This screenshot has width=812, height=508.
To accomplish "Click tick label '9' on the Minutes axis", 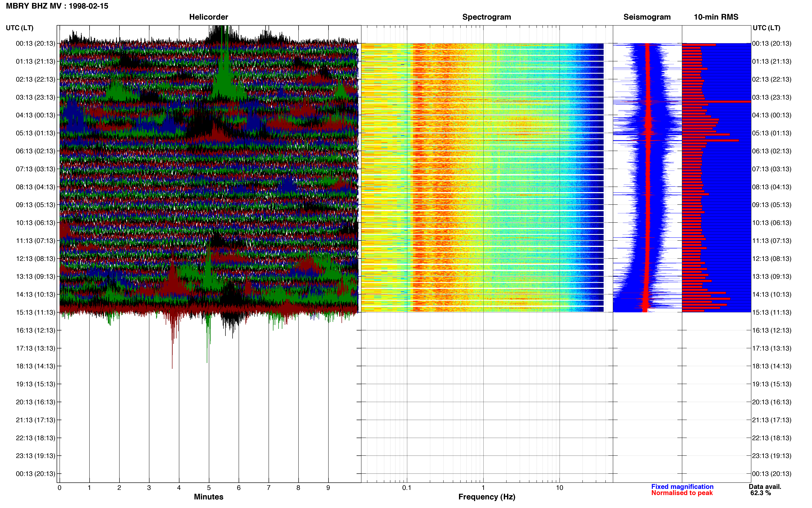I will tap(328, 487).
